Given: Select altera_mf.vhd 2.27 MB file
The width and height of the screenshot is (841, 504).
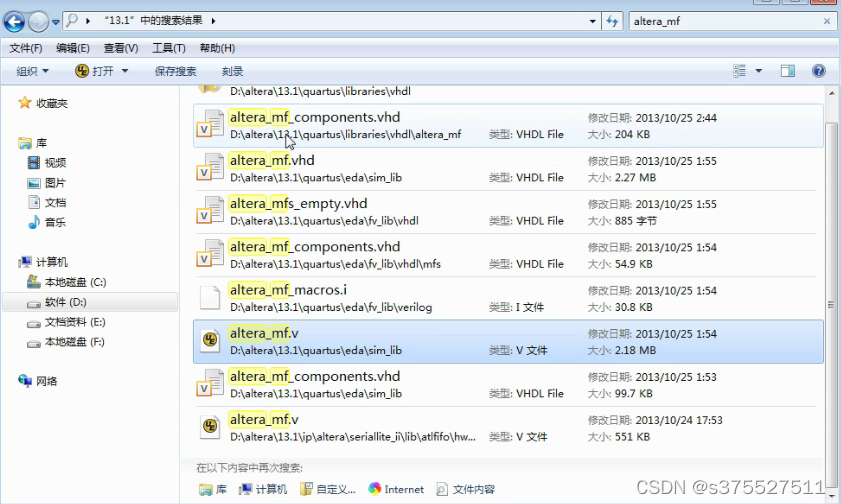Looking at the screenshot, I should click(x=508, y=169).
